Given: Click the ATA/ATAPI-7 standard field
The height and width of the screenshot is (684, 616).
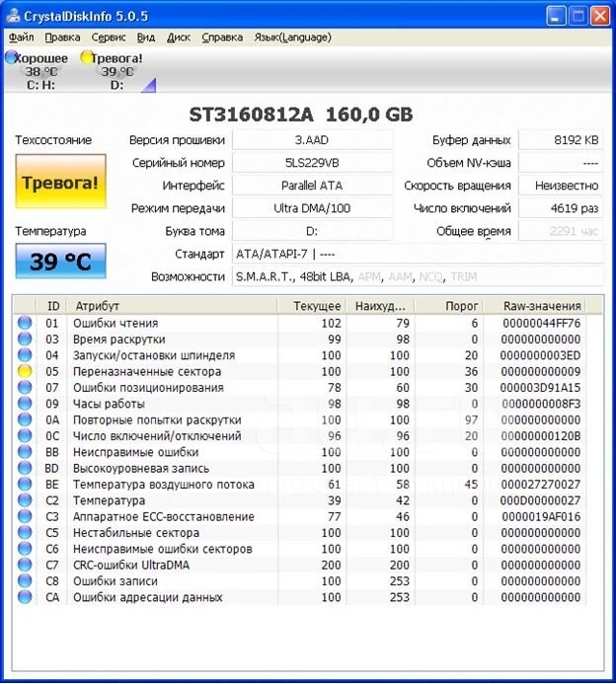Looking at the screenshot, I should click(418, 254).
